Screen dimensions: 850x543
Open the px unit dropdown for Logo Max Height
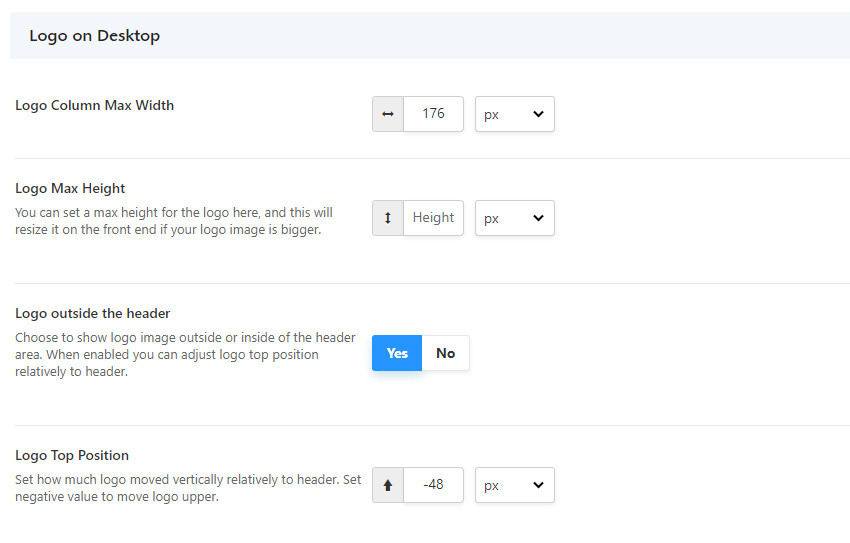pyautogui.click(x=515, y=218)
